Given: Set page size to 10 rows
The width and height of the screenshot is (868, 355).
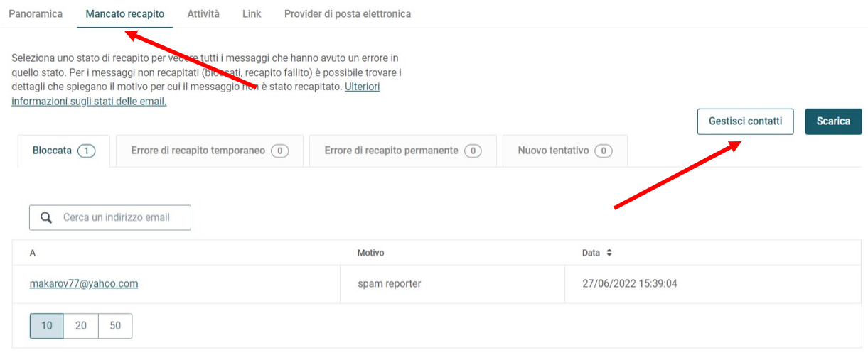Looking at the screenshot, I should (x=47, y=326).
